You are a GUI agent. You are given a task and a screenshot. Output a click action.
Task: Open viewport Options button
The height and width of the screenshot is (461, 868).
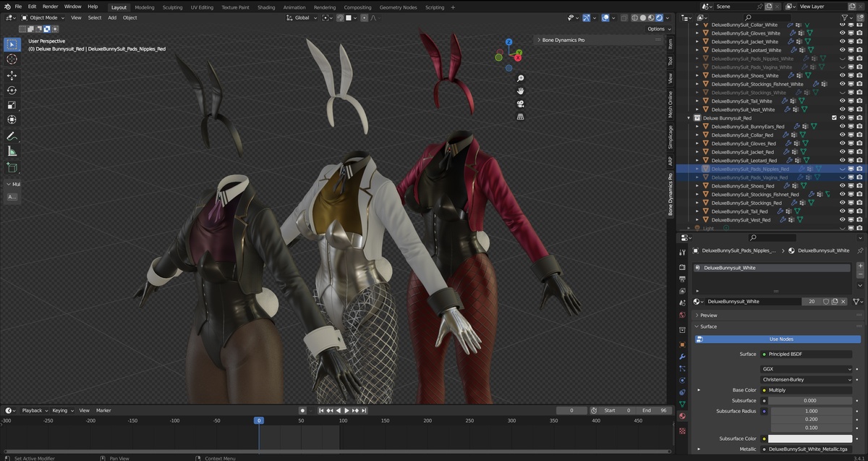tap(658, 29)
